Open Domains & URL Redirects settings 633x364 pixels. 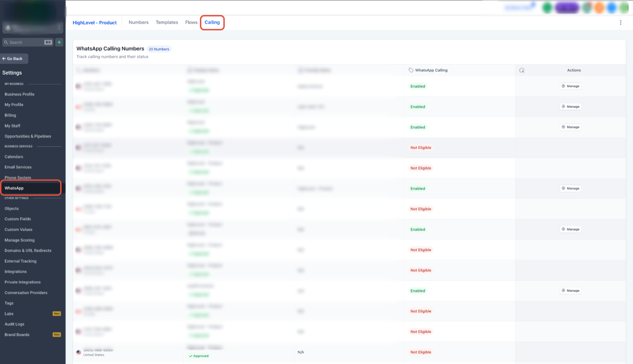pos(28,251)
